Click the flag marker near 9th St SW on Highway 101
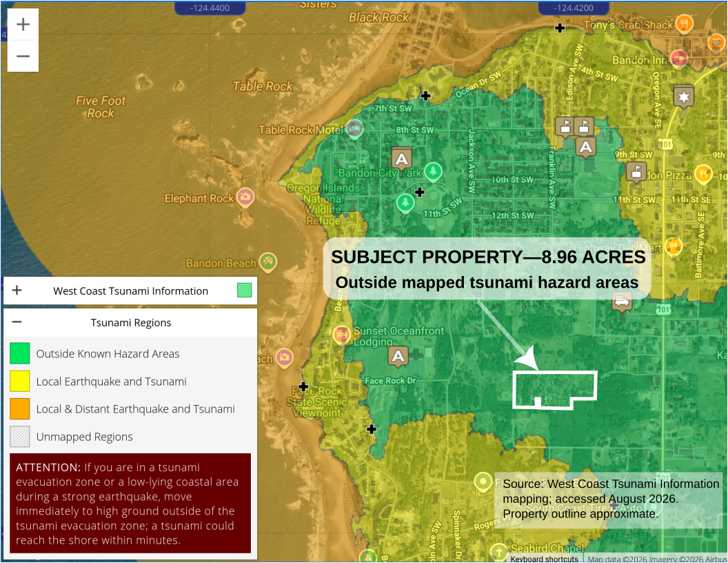The image size is (728, 563). pyautogui.click(x=636, y=172)
